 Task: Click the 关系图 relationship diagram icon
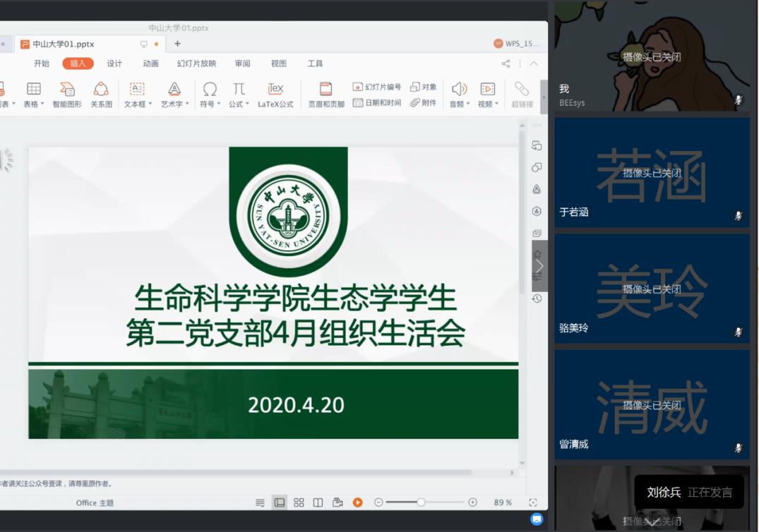(101, 95)
